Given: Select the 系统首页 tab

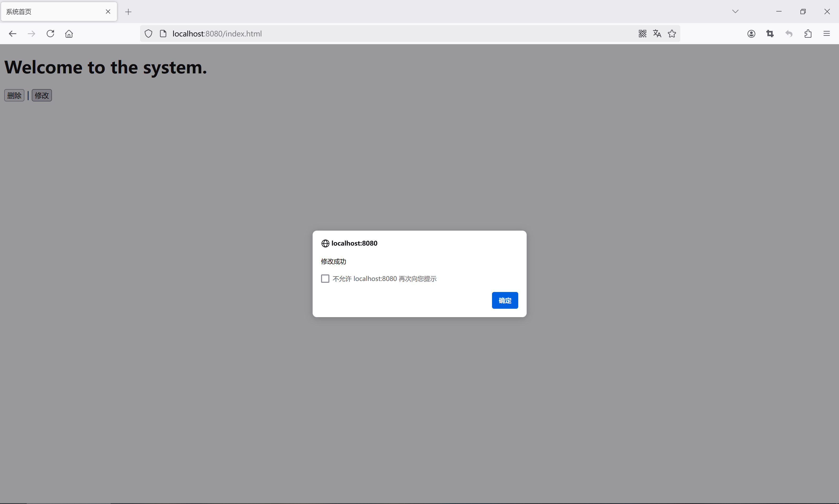Looking at the screenshot, I should tap(51, 12).
